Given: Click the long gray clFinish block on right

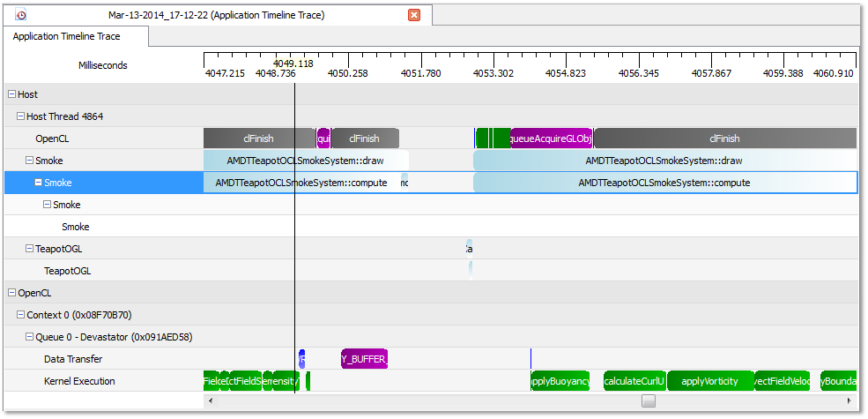Looking at the screenshot, I should [x=724, y=138].
